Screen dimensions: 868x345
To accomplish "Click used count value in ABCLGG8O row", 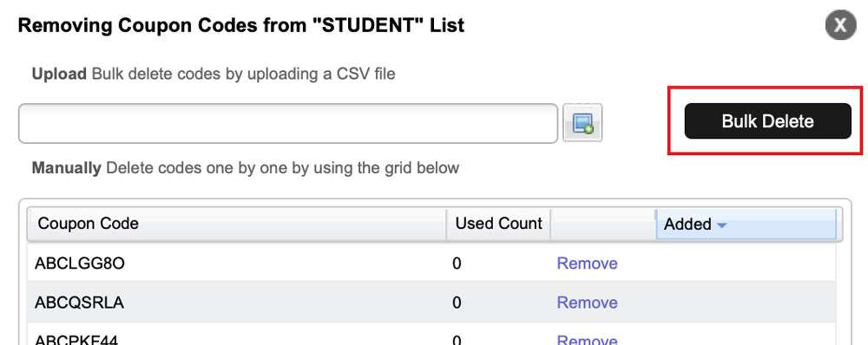I will click(x=457, y=264).
